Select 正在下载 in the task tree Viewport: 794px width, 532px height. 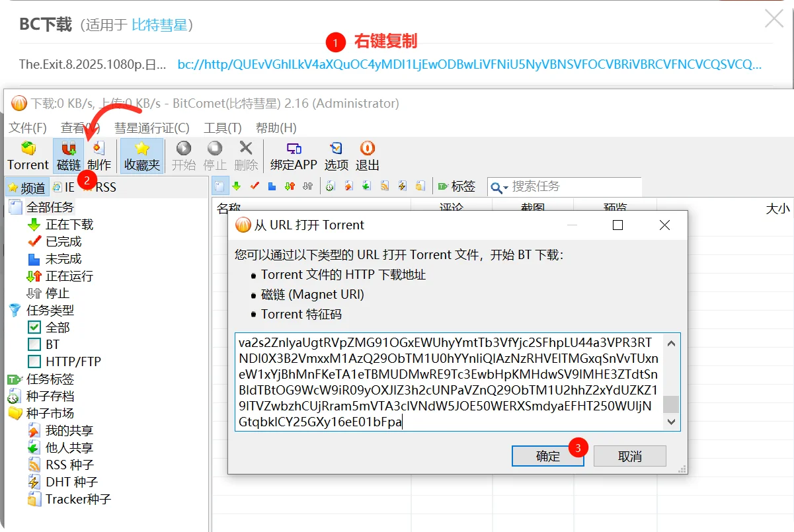coord(69,225)
